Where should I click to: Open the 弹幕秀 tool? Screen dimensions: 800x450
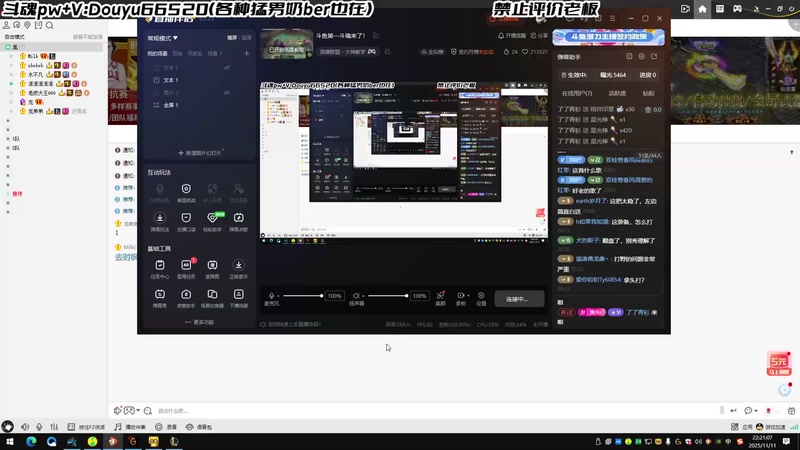coord(160,298)
